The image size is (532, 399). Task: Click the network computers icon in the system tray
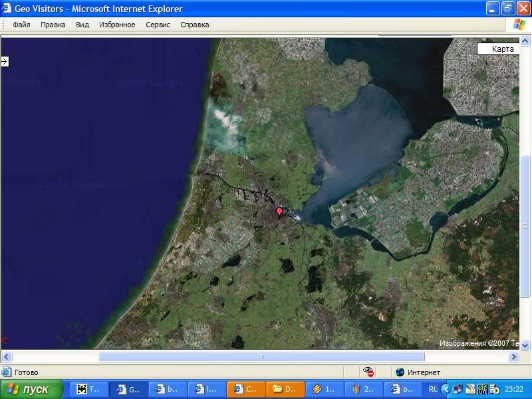(458, 389)
